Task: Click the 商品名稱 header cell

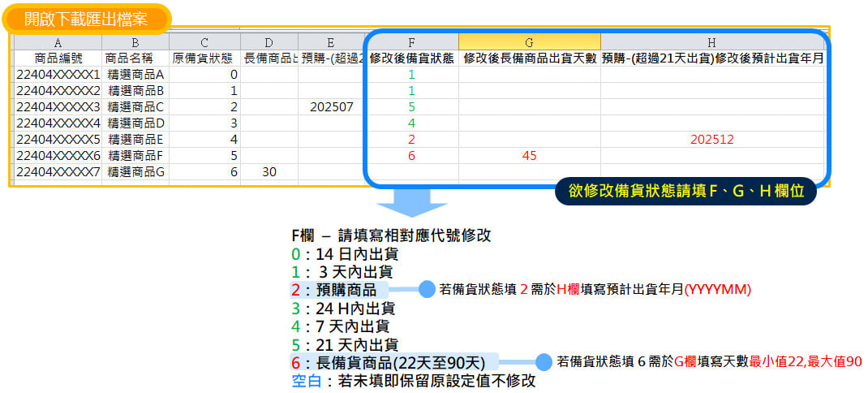Action: (135, 58)
